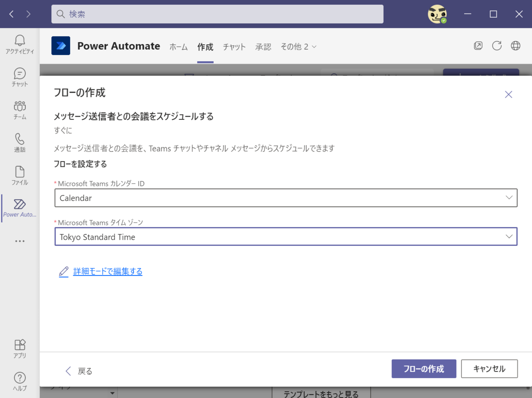
Task: Switch to the 承認 tab
Action: 263,47
